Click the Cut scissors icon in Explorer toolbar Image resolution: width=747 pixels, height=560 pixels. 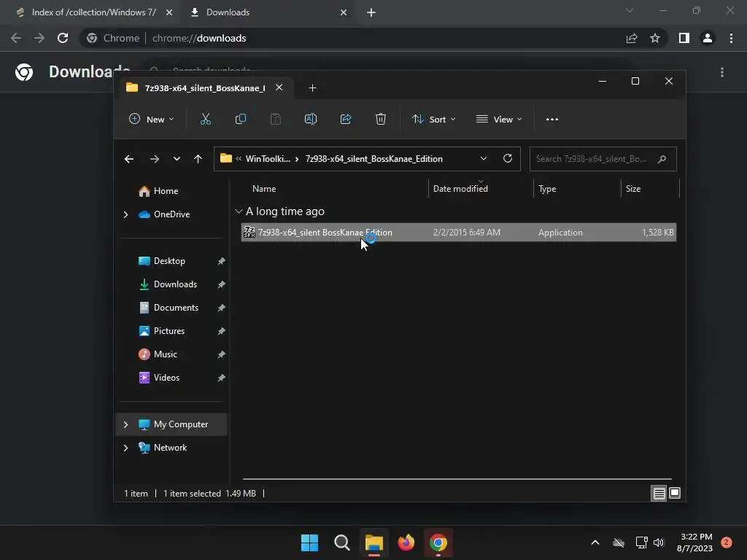click(205, 119)
